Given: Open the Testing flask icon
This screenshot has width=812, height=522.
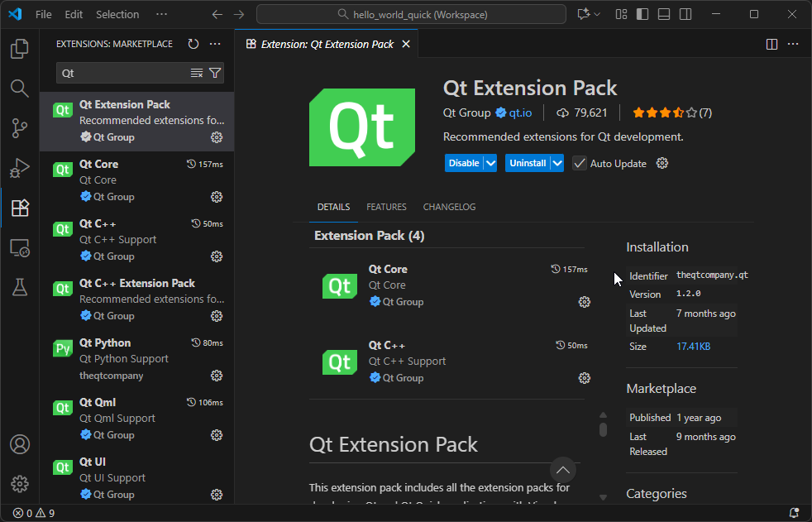Looking at the screenshot, I should [x=20, y=287].
